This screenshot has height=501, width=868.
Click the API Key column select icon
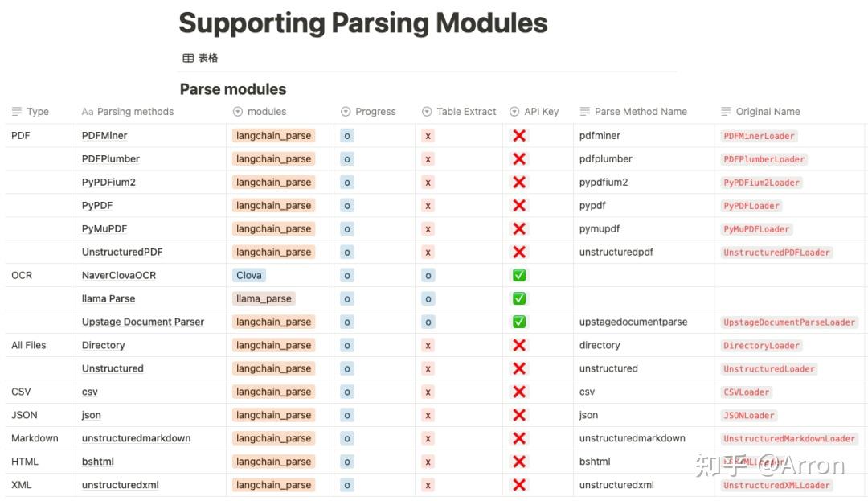tap(514, 112)
